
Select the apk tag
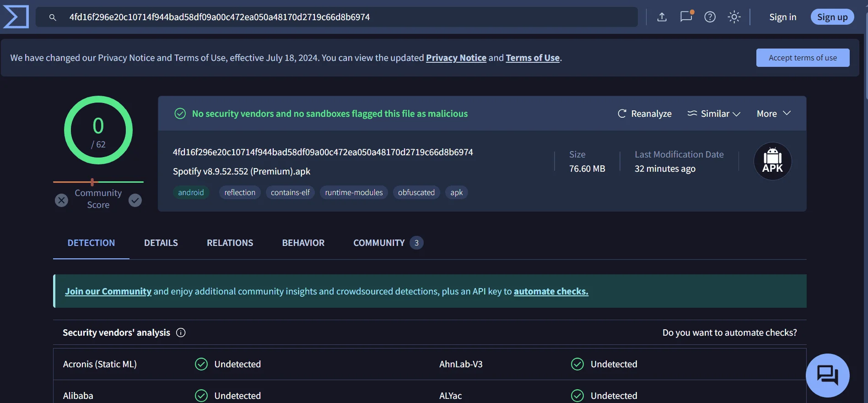457,192
